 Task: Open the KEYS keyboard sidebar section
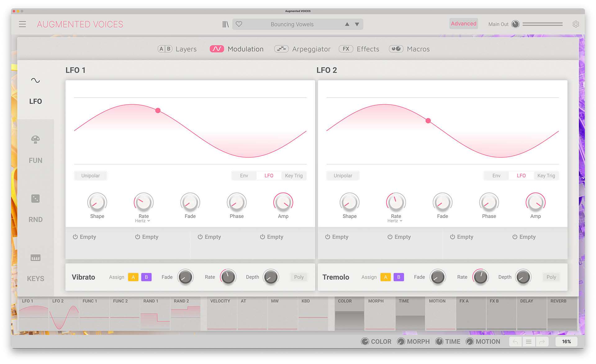35,268
